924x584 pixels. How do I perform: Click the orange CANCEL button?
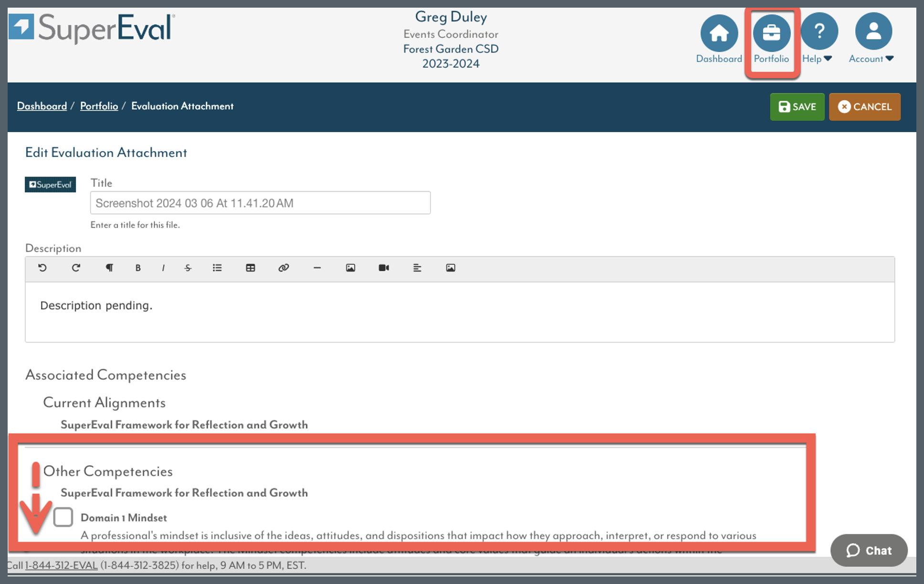pos(865,106)
